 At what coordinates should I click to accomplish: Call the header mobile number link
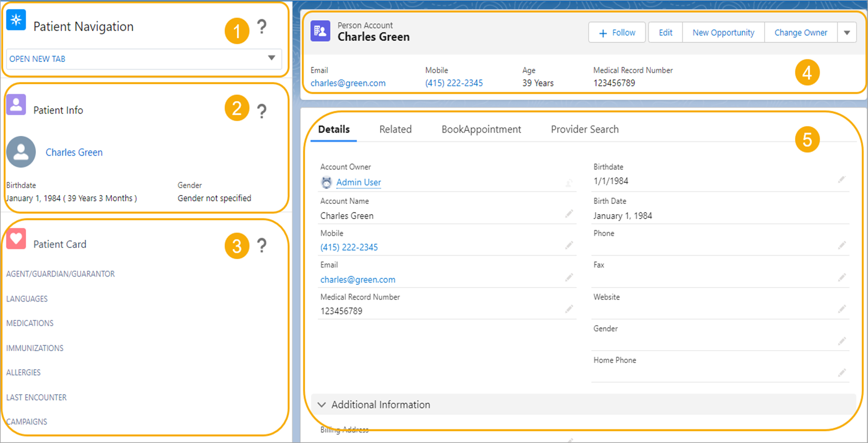(454, 83)
